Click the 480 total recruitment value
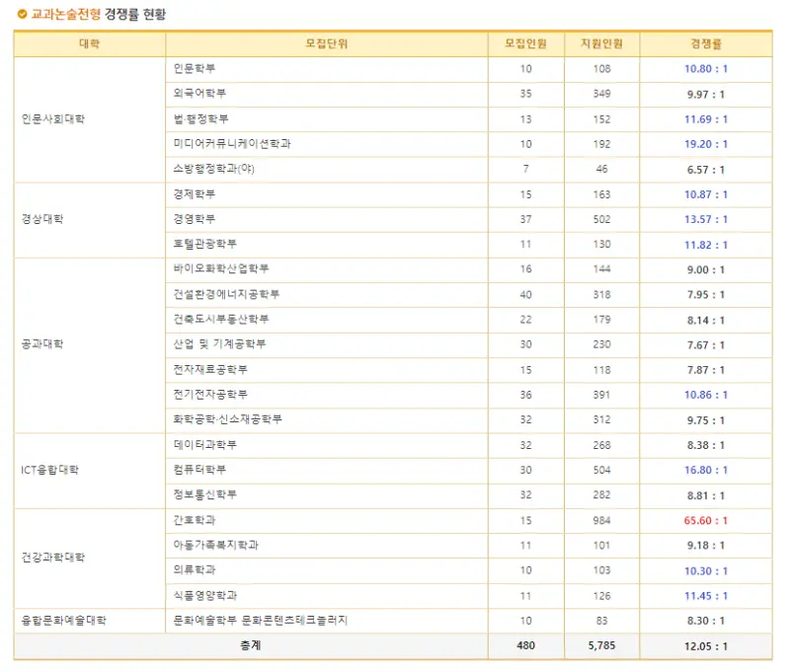The width and height of the screenshot is (790, 672). point(526,645)
